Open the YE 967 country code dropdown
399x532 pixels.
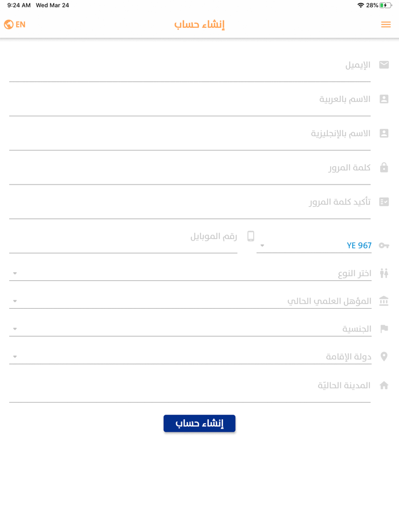click(x=314, y=245)
